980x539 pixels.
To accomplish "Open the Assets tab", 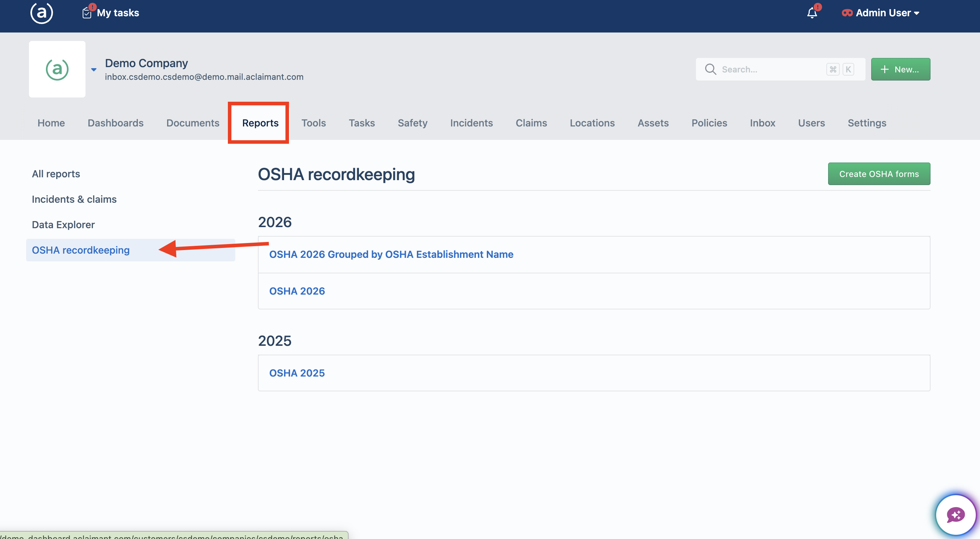I will pyautogui.click(x=653, y=123).
